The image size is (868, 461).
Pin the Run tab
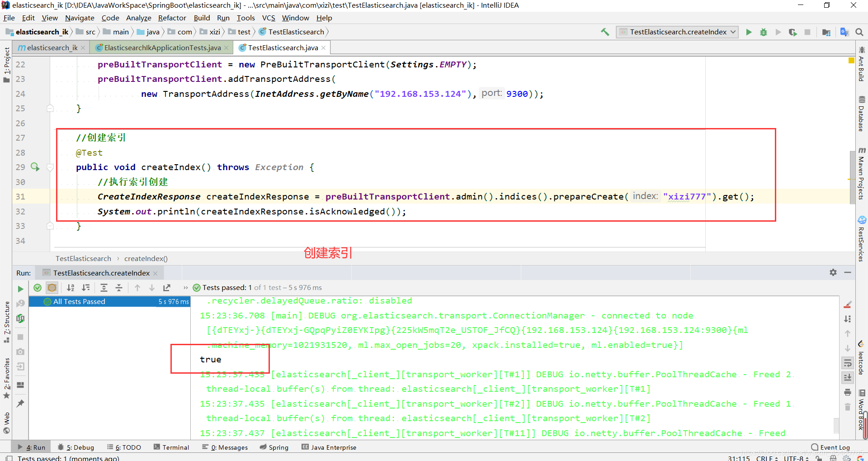[x=20, y=403]
